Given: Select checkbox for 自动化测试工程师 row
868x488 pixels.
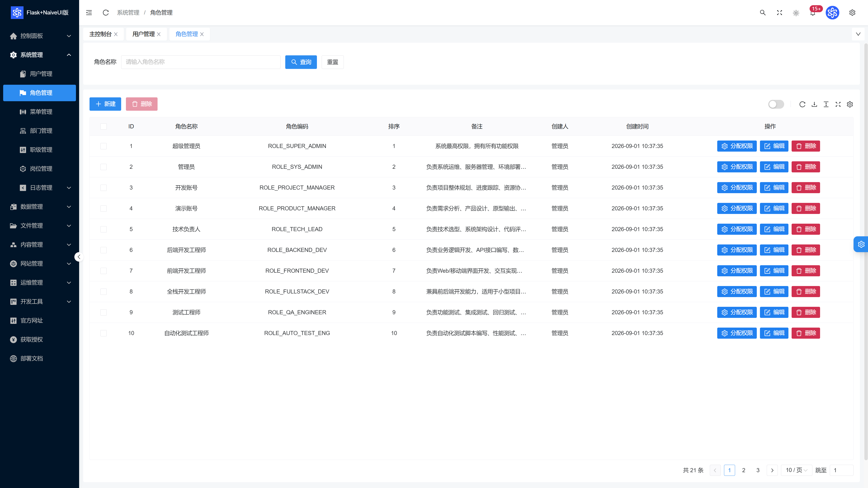Looking at the screenshot, I should click(x=104, y=333).
